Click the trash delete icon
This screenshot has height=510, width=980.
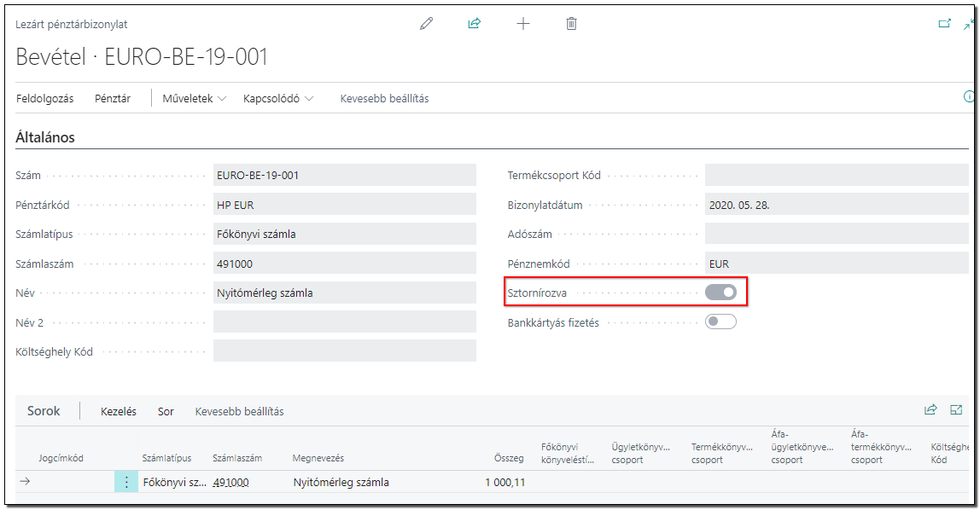pyautogui.click(x=571, y=24)
